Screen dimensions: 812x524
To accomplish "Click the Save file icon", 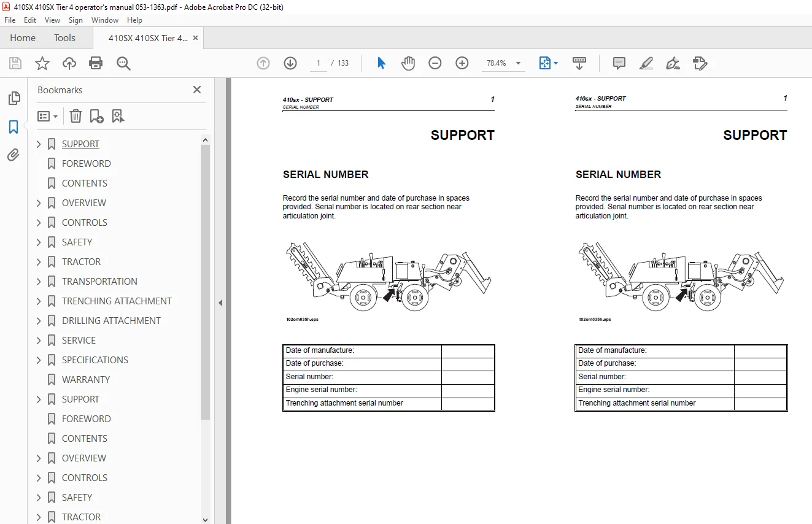I will click(15, 63).
